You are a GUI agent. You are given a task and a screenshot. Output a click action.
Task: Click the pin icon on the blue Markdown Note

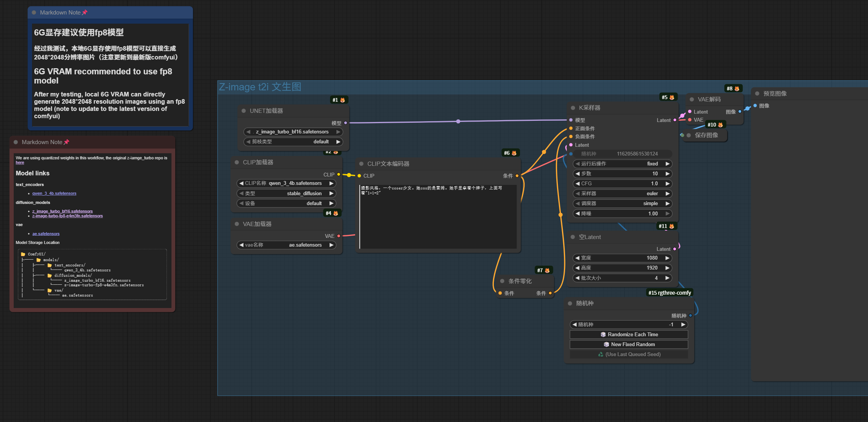tap(85, 13)
